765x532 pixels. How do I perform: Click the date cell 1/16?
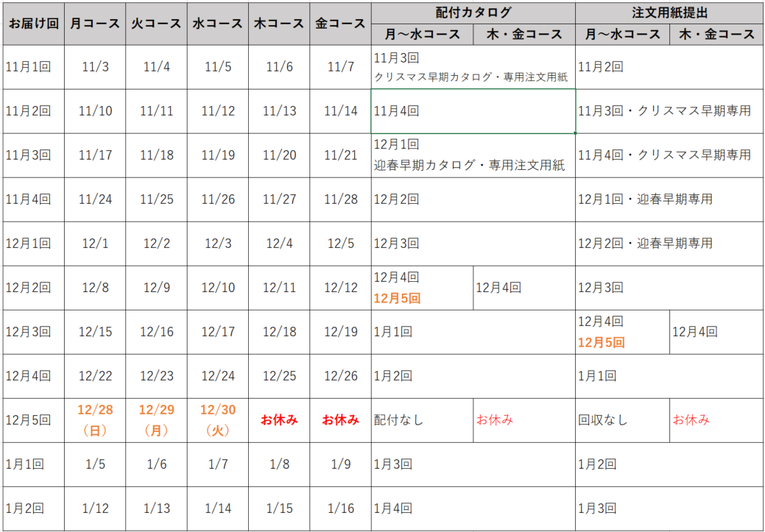(x=340, y=508)
